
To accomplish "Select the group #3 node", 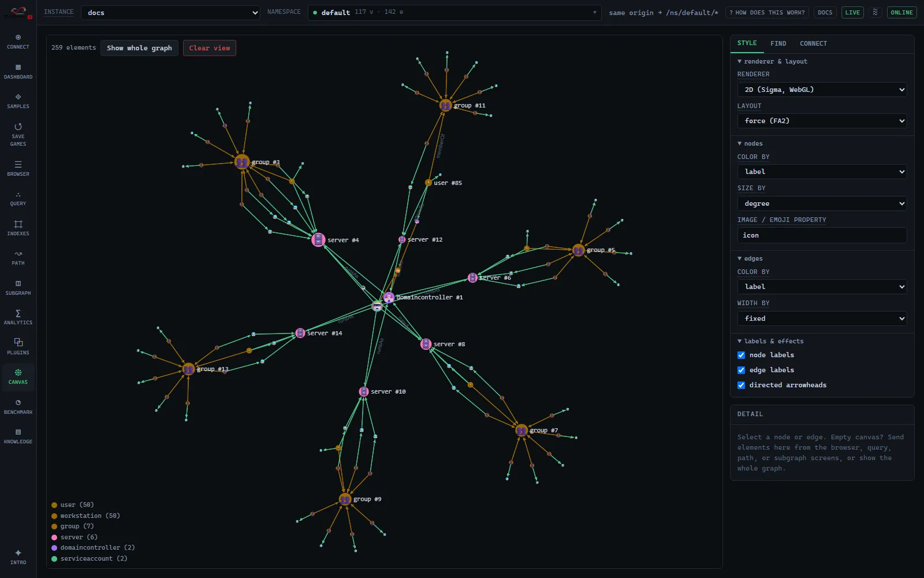I will (x=242, y=162).
